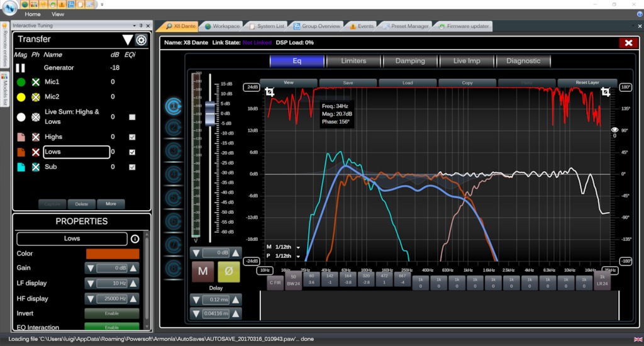
Task: Toggle phase icon for Sub trace
Action: tap(36, 167)
